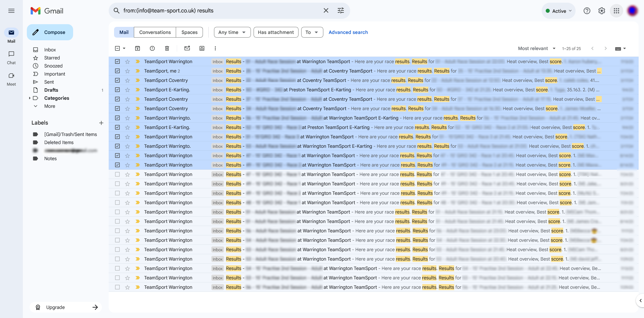
Task: Open the Starred folder
Action: pyautogui.click(x=52, y=58)
